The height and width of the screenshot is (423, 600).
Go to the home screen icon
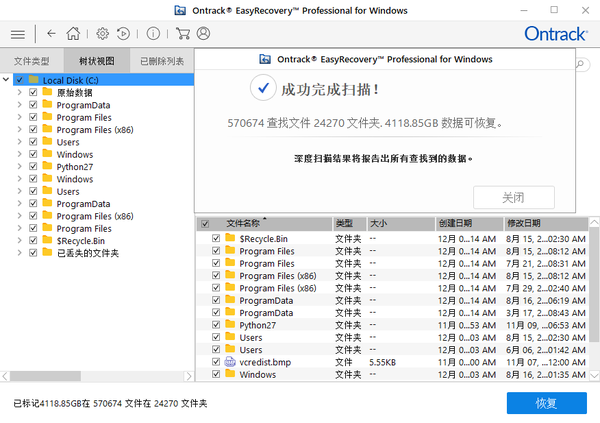tap(72, 33)
